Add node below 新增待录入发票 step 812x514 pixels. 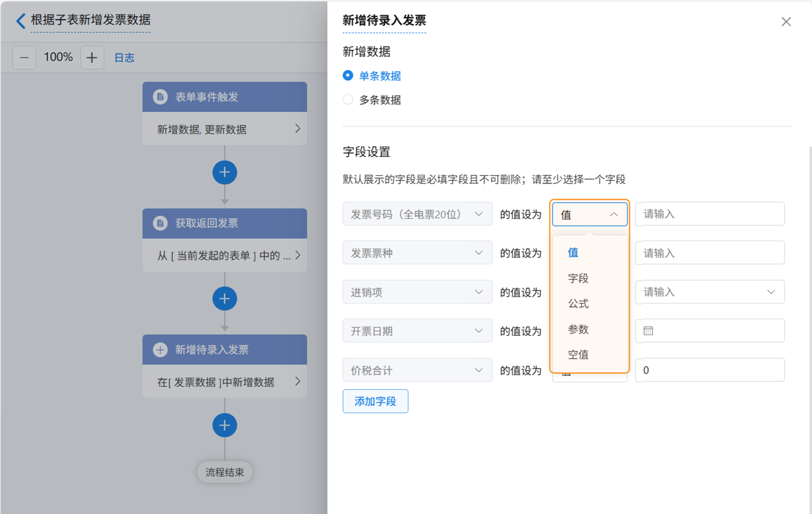point(224,425)
